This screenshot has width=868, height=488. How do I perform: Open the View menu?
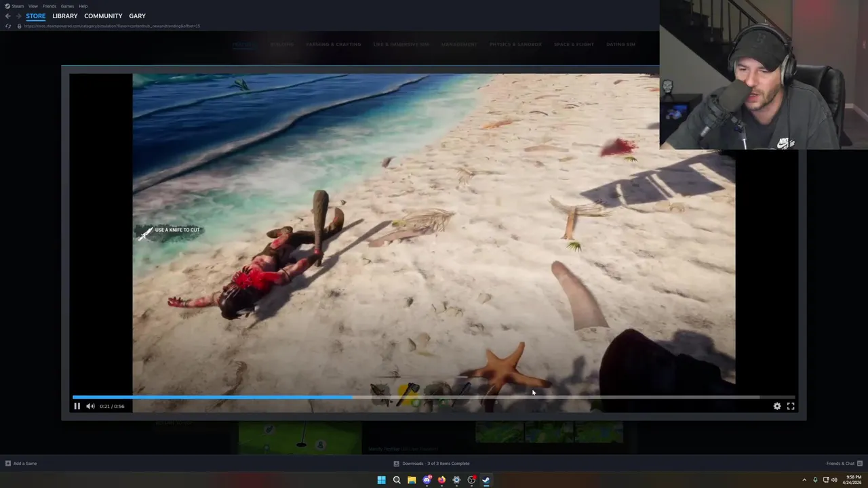(x=33, y=6)
